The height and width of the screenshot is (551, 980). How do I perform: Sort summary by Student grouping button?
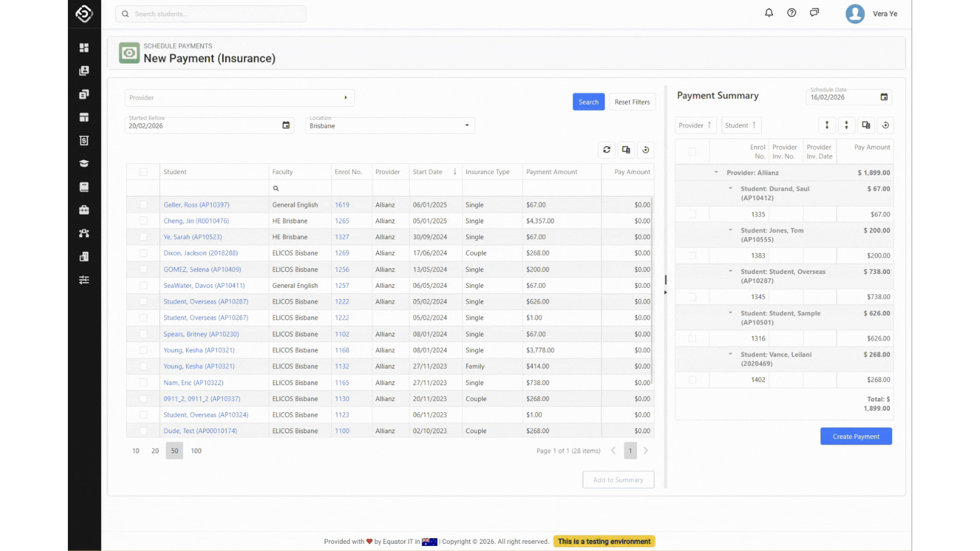point(741,126)
